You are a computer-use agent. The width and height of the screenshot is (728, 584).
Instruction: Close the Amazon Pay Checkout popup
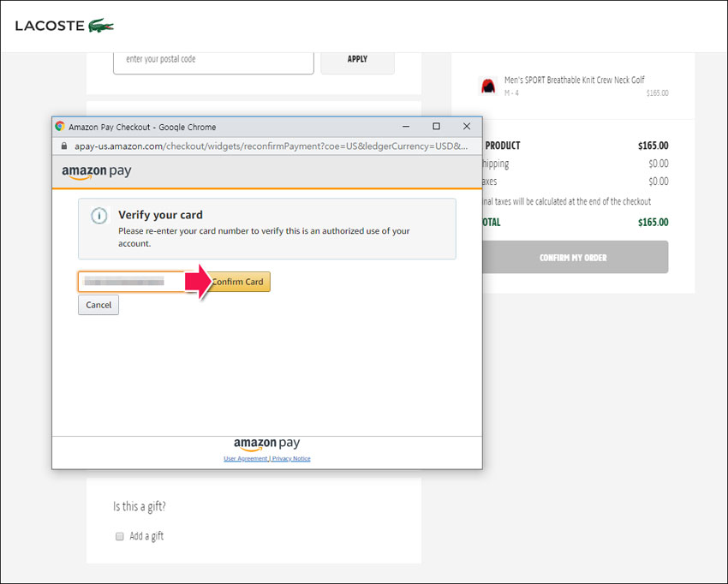click(467, 126)
